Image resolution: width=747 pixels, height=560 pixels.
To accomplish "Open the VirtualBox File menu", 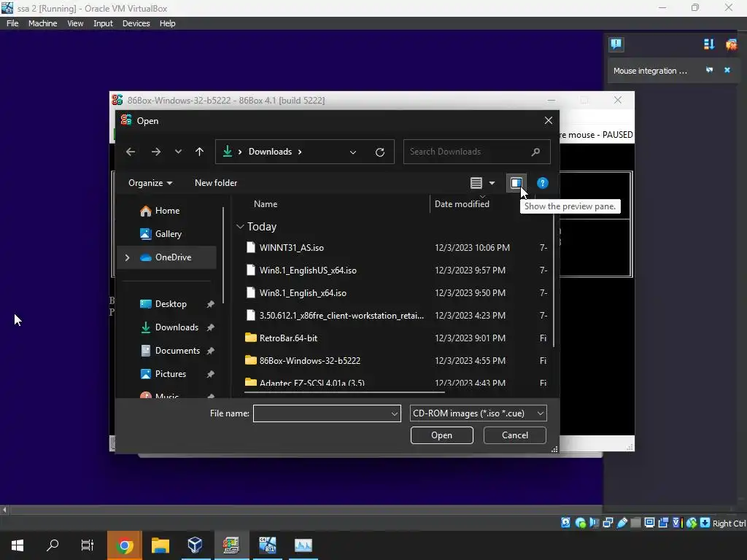I will click(12, 23).
